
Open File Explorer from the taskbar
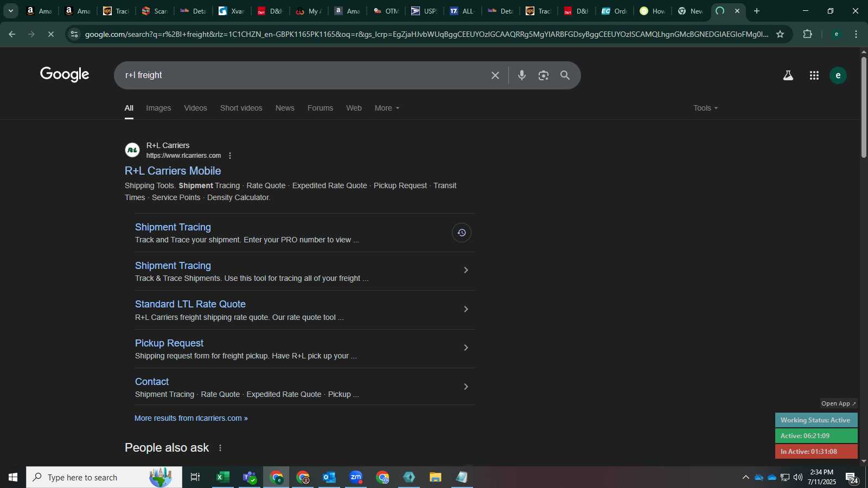436,477
